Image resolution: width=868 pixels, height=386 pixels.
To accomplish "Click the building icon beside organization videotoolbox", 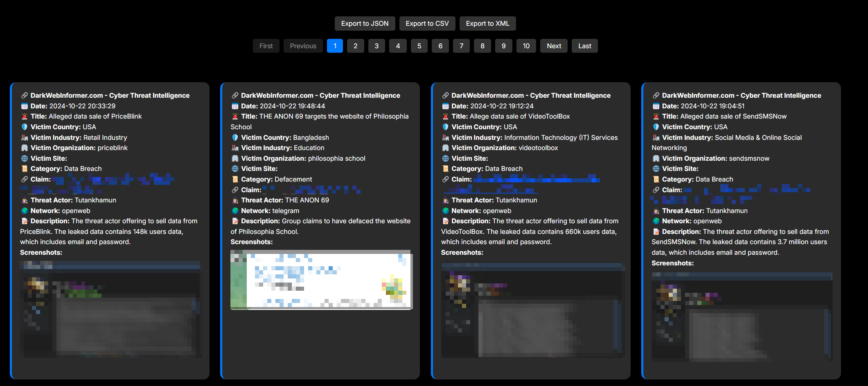I will tap(446, 148).
